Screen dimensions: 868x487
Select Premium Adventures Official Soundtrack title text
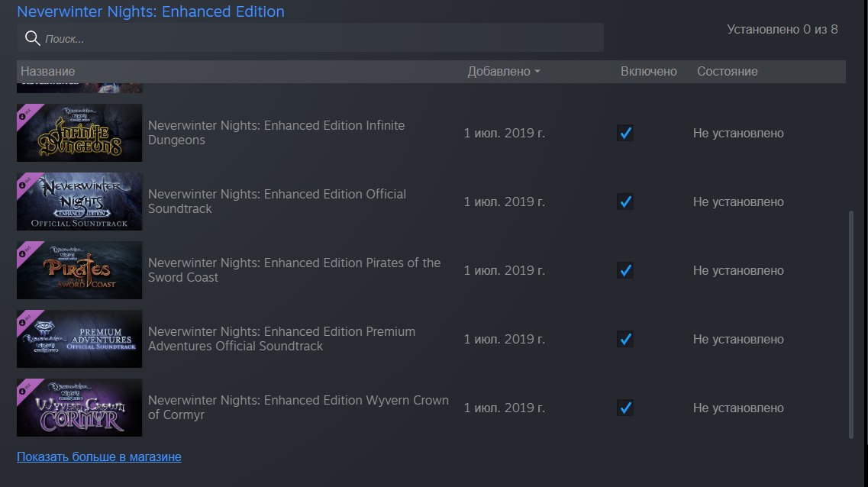[x=281, y=339]
